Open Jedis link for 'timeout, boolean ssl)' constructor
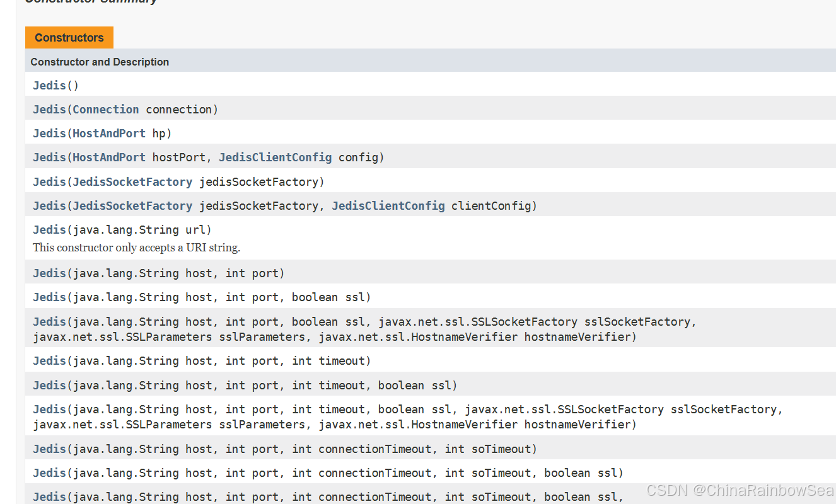Image resolution: width=836 pixels, height=504 pixels. point(49,386)
